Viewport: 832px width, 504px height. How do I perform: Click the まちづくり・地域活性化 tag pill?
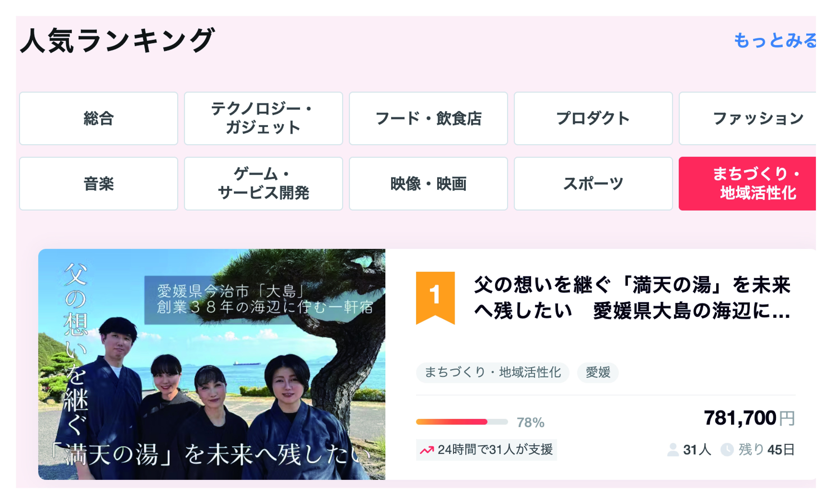[493, 372]
